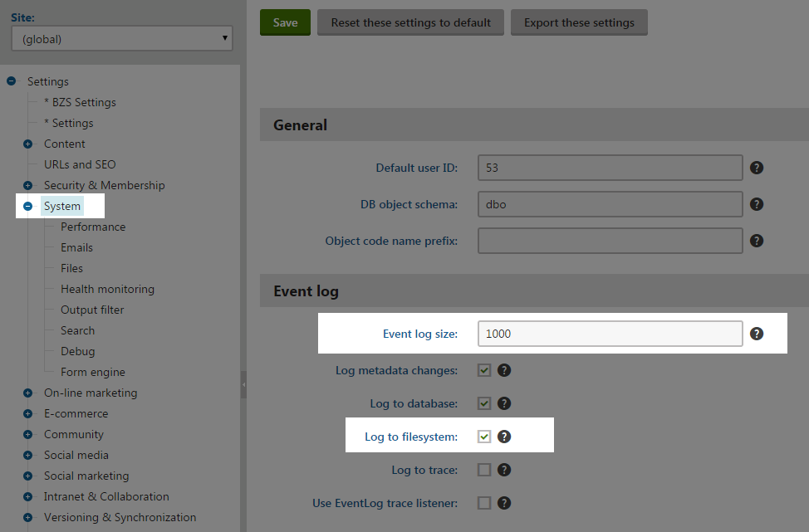
Task: Select E-commerce category label
Action: pyautogui.click(x=76, y=413)
